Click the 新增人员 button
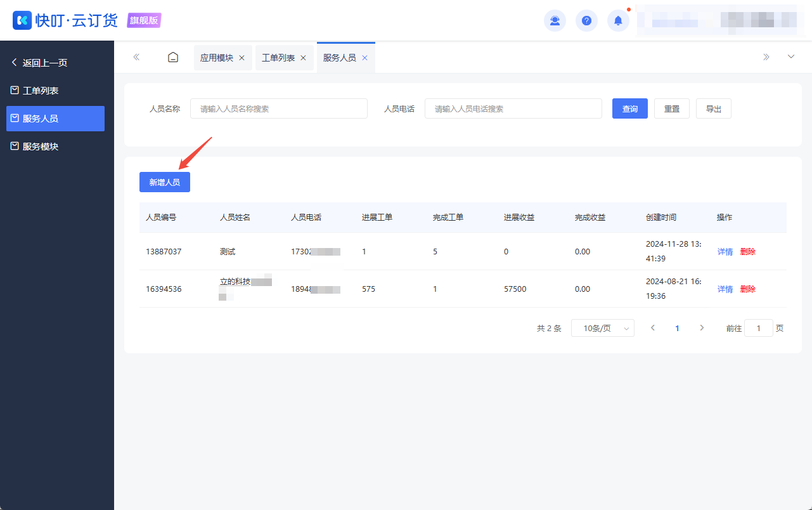 [x=165, y=182]
